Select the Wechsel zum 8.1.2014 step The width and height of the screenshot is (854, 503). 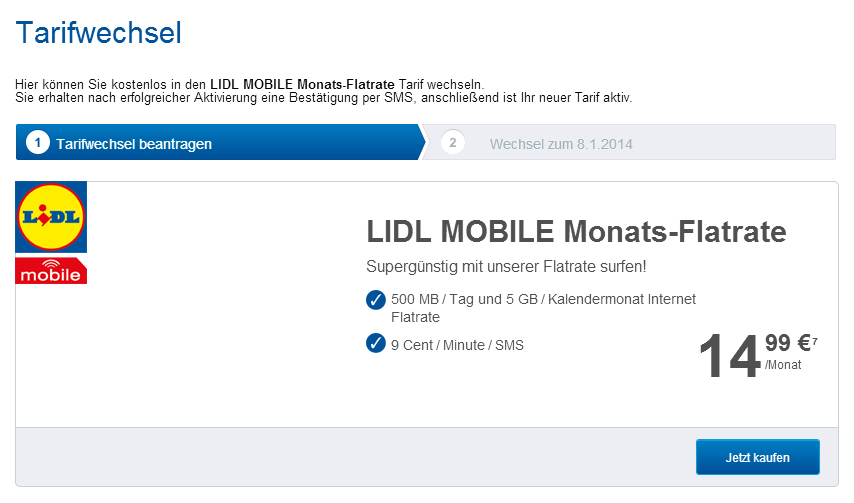pos(560,144)
